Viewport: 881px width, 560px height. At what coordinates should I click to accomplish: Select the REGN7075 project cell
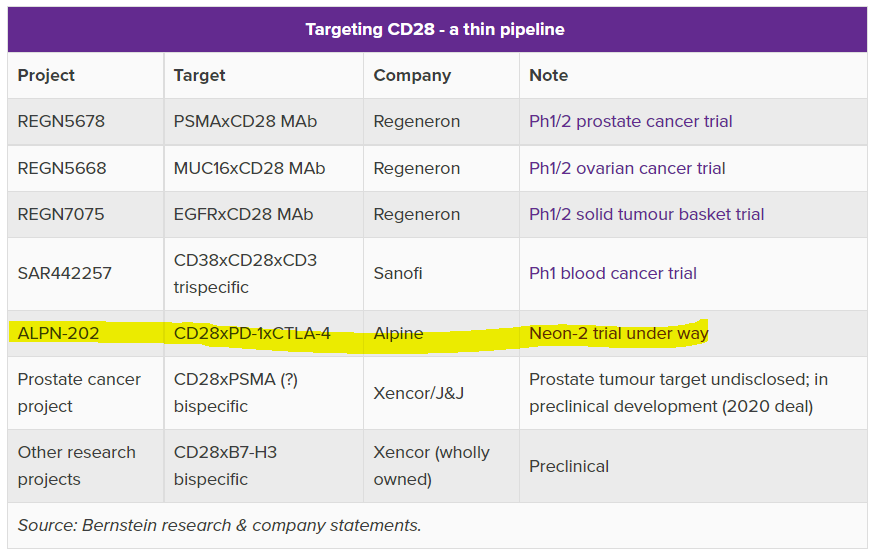[x=61, y=214]
